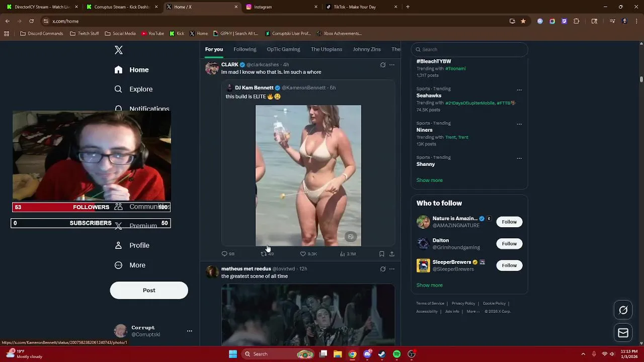View analytics of CLARK's post
Image resolution: width=644 pixels, height=362 pixels.
click(348, 254)
